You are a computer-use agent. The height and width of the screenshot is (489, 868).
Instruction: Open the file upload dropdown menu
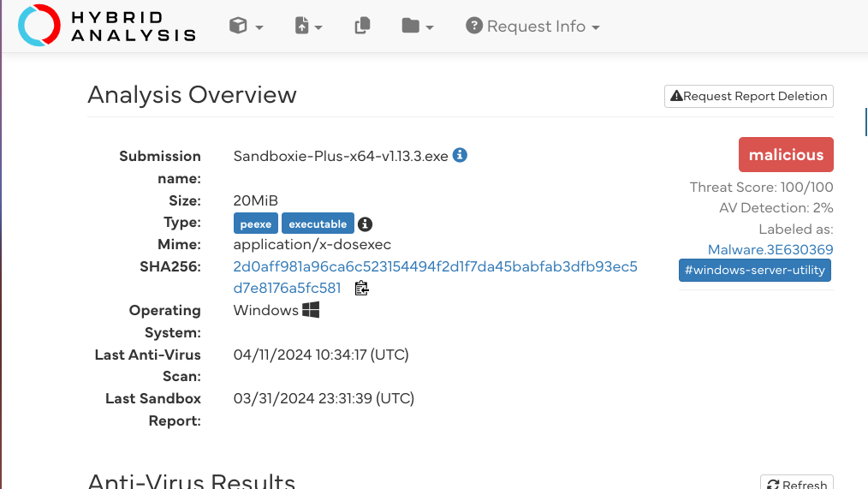(308, 27)
